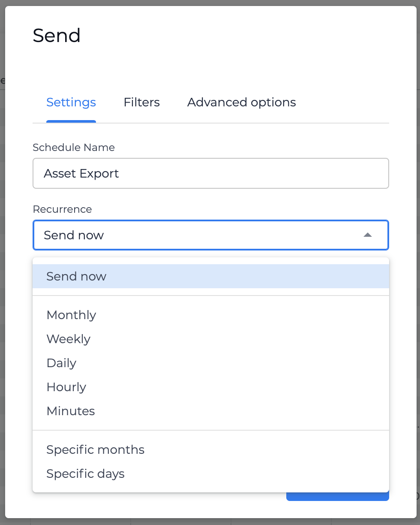This screenshot has height=525, width=420.
Task: Go to Advanced options tab
Action: tap(242, 103)
